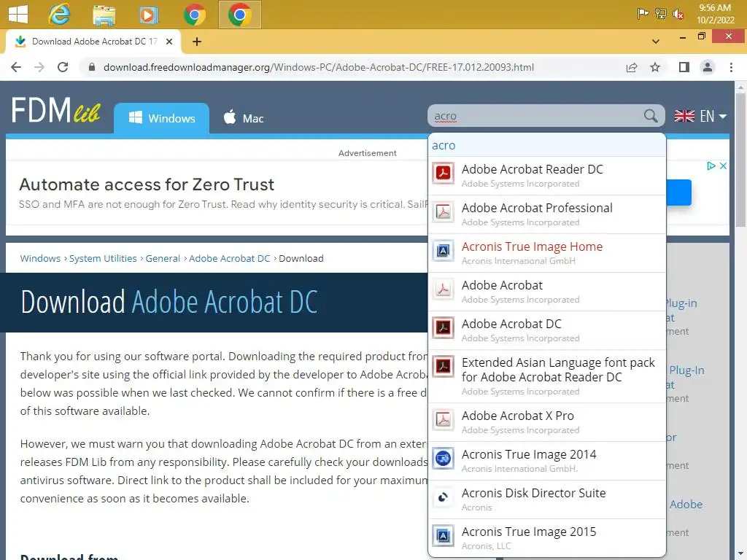Share this page icon
This screenshot has width=747, height=560.
pyautogui.click(x=632, y=67)
